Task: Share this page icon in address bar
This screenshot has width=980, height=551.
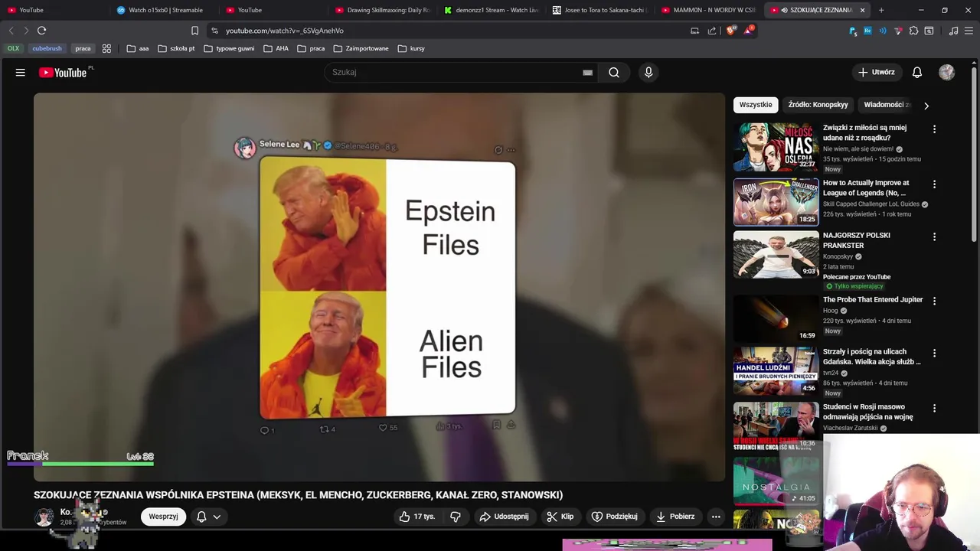Action: [712, 31]
